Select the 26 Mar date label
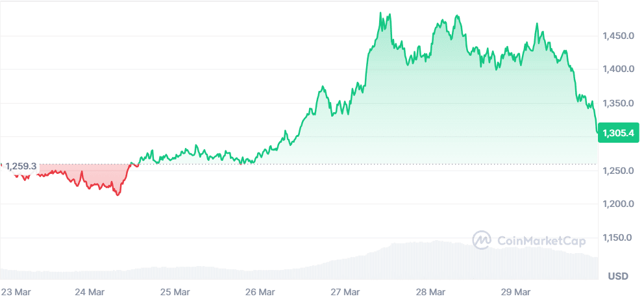 pos(261,291)
